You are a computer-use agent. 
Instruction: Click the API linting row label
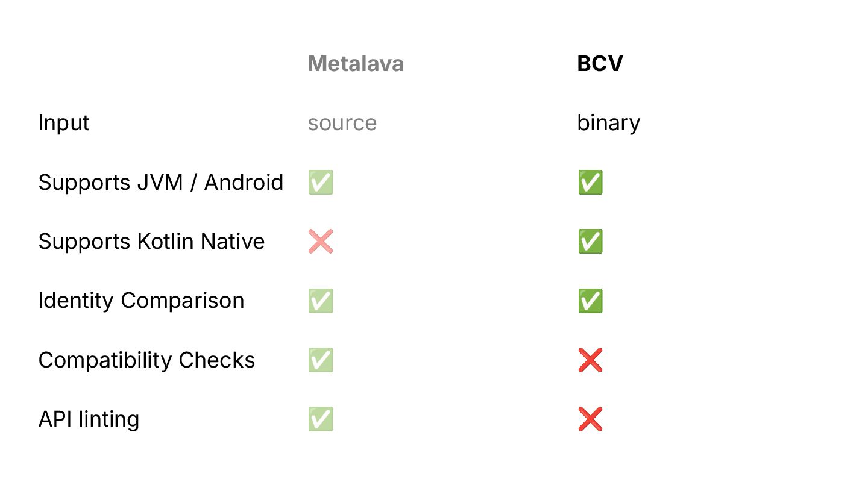point(89,419)
